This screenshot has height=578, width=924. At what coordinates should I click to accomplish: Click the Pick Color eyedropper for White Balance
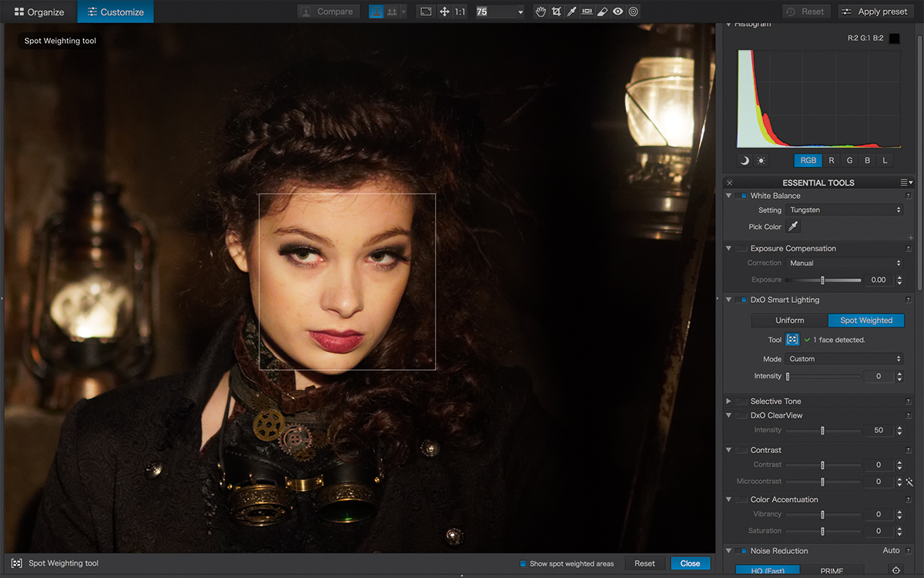pyautogui.click(x=793, y=227)
